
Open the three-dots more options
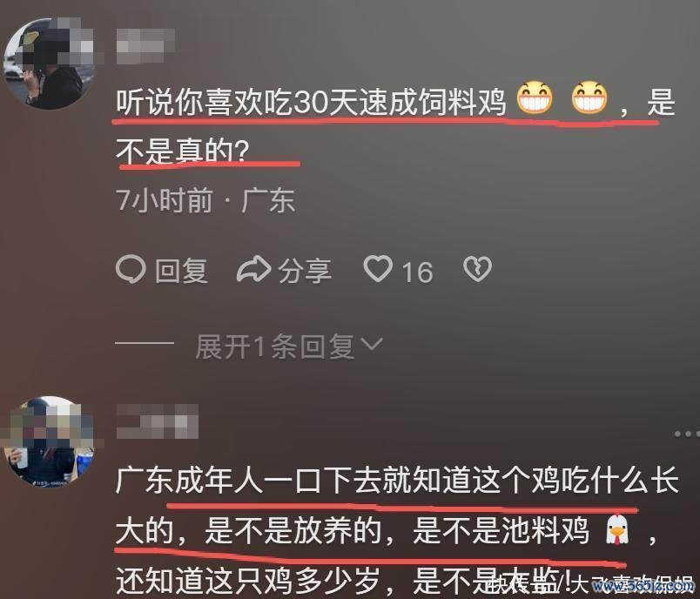tap(688, 434)
